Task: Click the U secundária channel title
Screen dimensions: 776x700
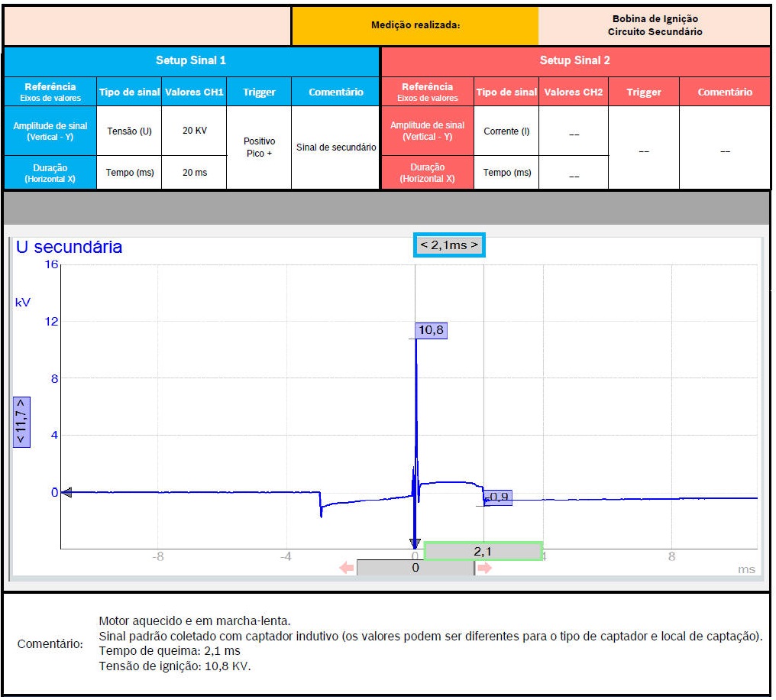Action: [x=69, y=247]
